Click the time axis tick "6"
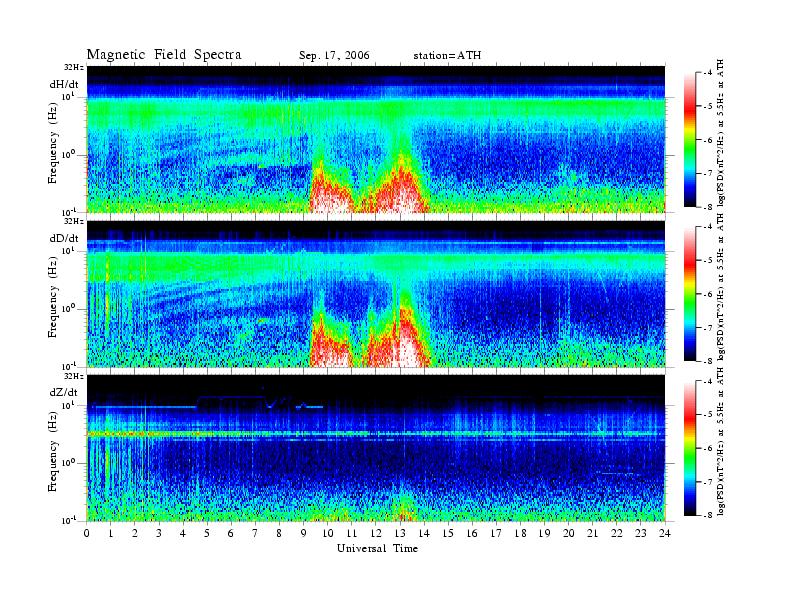Screen dimensions: 792x612 (231, 533)
